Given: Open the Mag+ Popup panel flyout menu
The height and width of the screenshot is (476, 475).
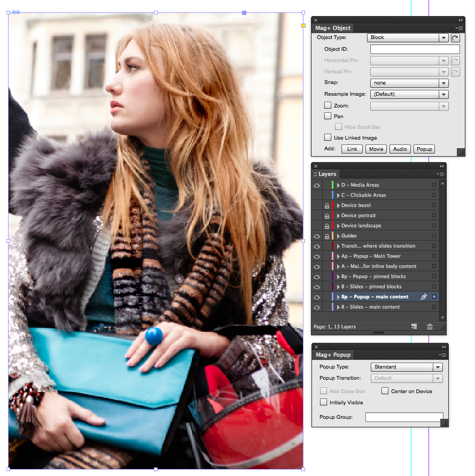Looking at the screenshot, I should click(442, 355).
